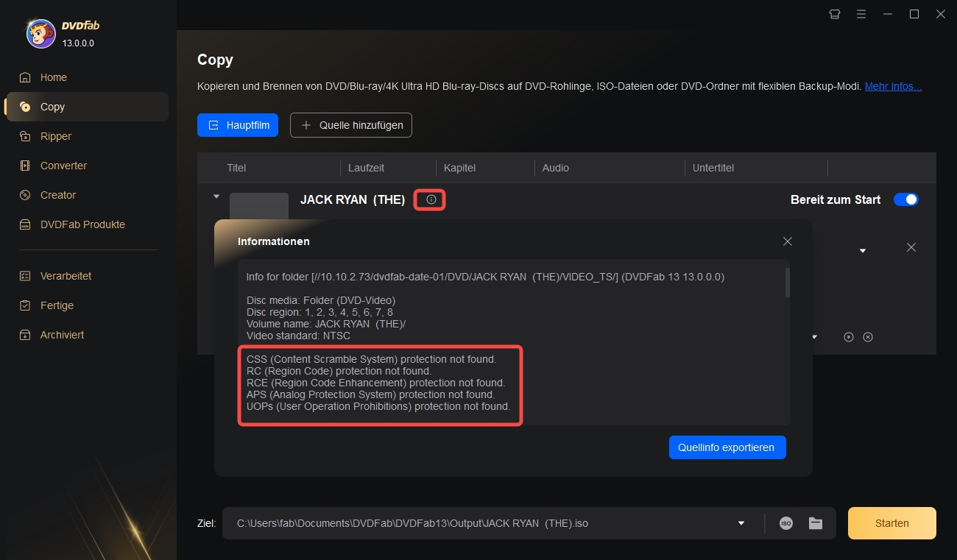Viewport: 957px width, 560px height.
Task: Open the dropdown arrow left of the play icon
Action: (x=815, y=337)
